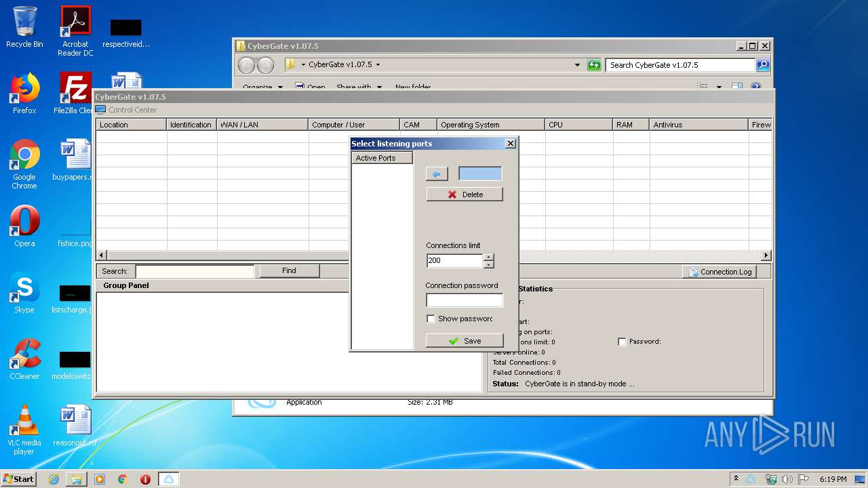
Task: Select the reasonout.rtf desktop file
Action: (x=75, y=426)
